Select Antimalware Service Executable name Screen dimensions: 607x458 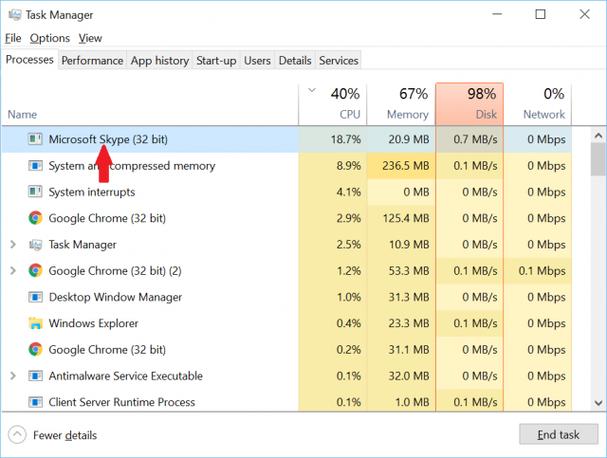click(125, 376)
